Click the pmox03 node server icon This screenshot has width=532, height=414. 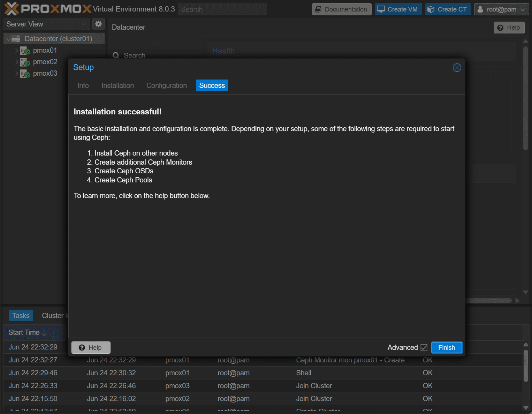[x=25, y=74]
